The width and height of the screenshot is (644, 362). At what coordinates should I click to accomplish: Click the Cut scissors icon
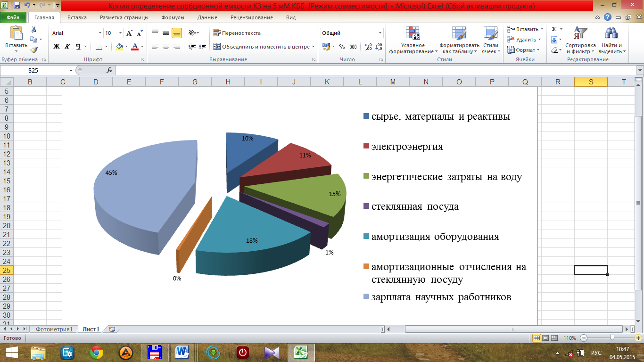33,29
